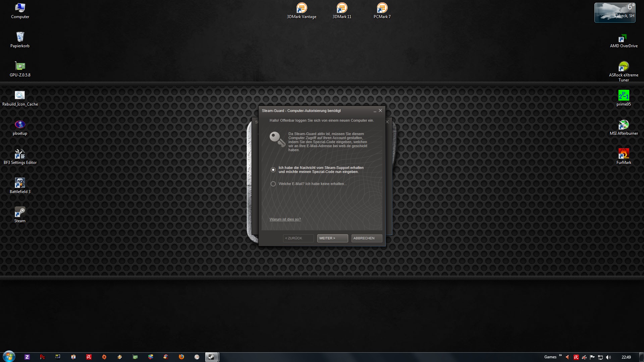The height and width of the screenshot is (362, 644).
Task: Click the red 'Pc' taskbar icon
Action: coord(43,357)
